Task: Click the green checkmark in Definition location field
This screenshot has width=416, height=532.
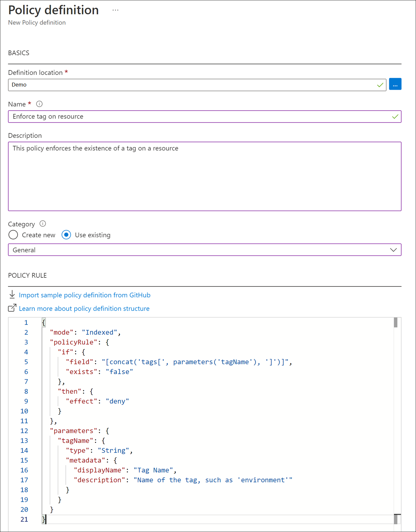Action: (x=380, y=85)
